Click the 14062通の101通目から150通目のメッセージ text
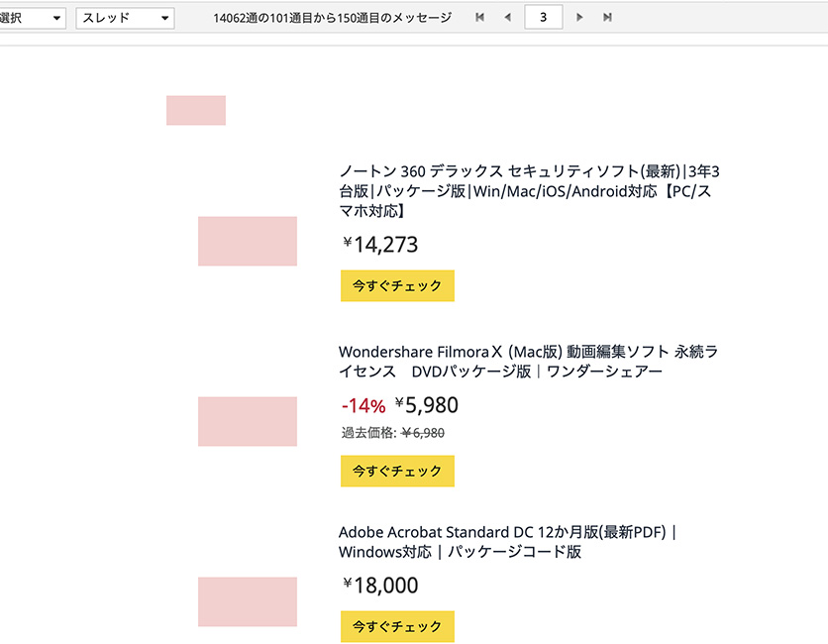The width and height of the screenshot is (828, 644). pyautogui.click(x=332, y=18)
